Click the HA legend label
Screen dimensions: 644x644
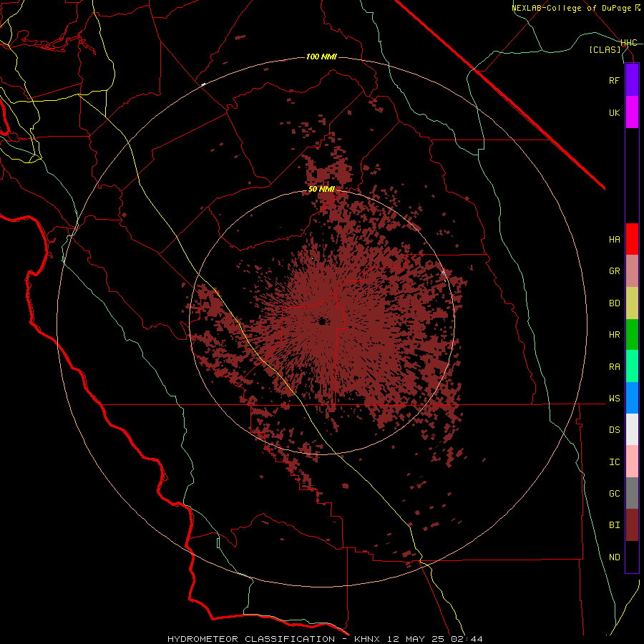(x=614, y=240)
